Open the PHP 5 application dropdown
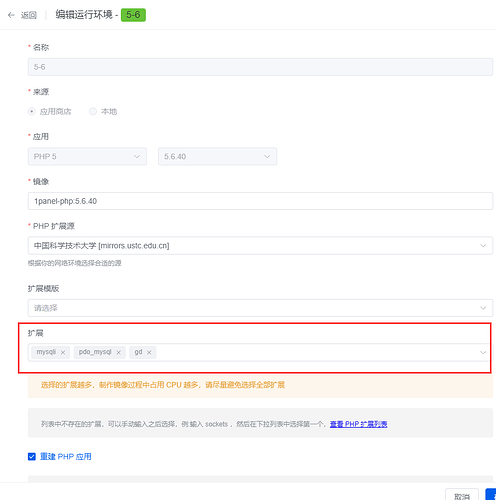Image resolution: width=496 pixels, height=500 pixels. tap(87, 156)
